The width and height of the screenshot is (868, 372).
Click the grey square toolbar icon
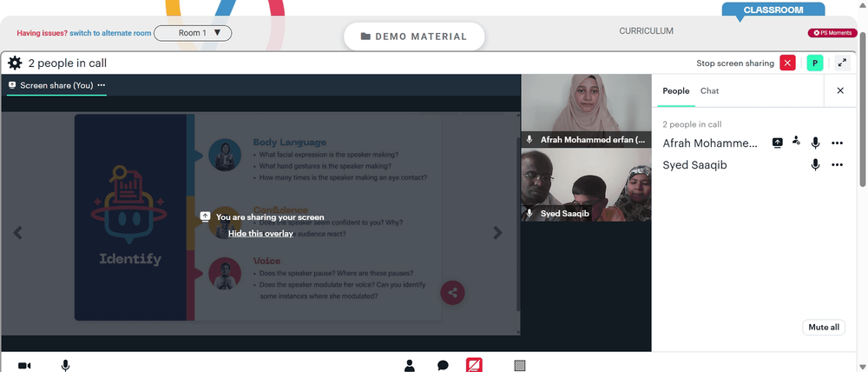tap(519, 365)
